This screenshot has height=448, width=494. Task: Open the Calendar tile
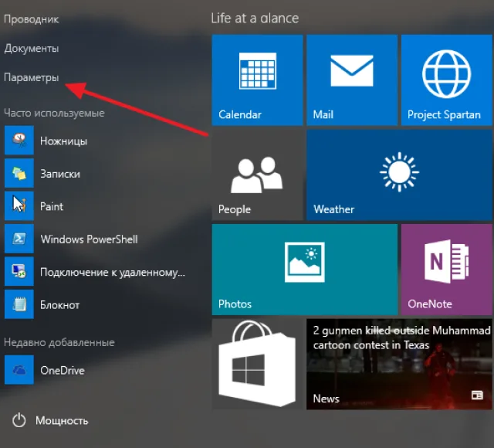click(257, 80)
